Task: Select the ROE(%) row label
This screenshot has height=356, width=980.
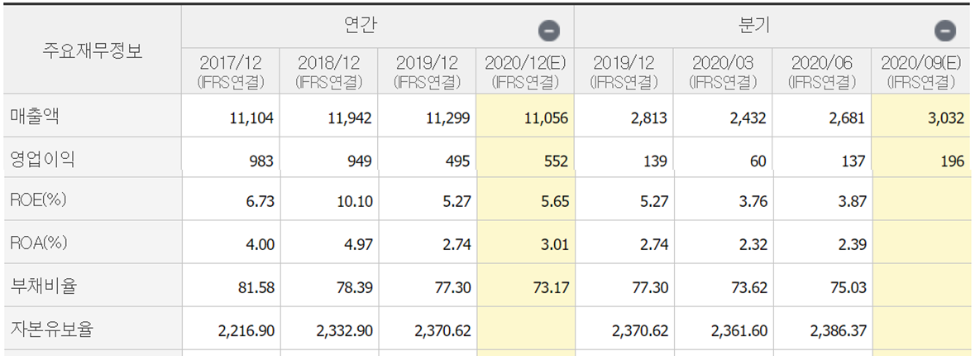Action: (39, 200)
